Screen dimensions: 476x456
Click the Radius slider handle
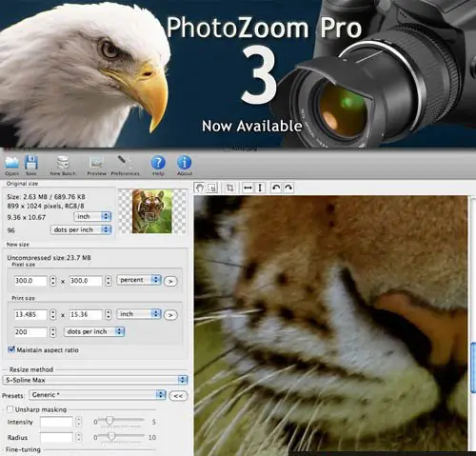point(111,436)
